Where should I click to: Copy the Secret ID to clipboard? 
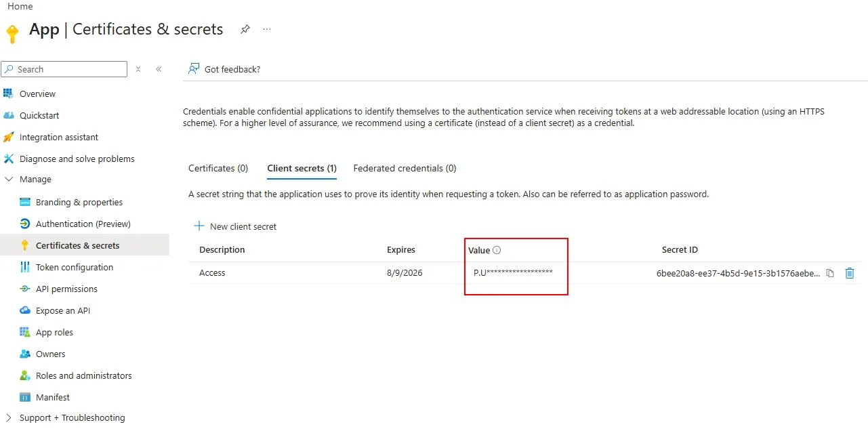coord(830,273)
